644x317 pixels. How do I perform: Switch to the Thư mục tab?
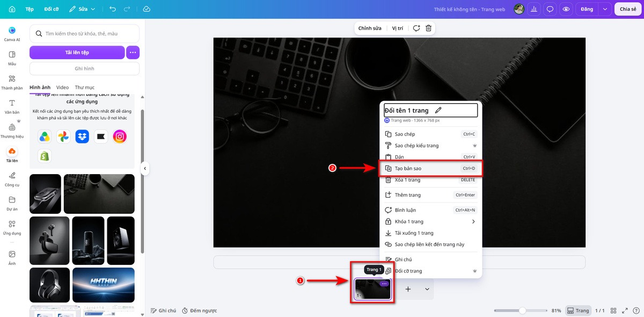(85, 87)
